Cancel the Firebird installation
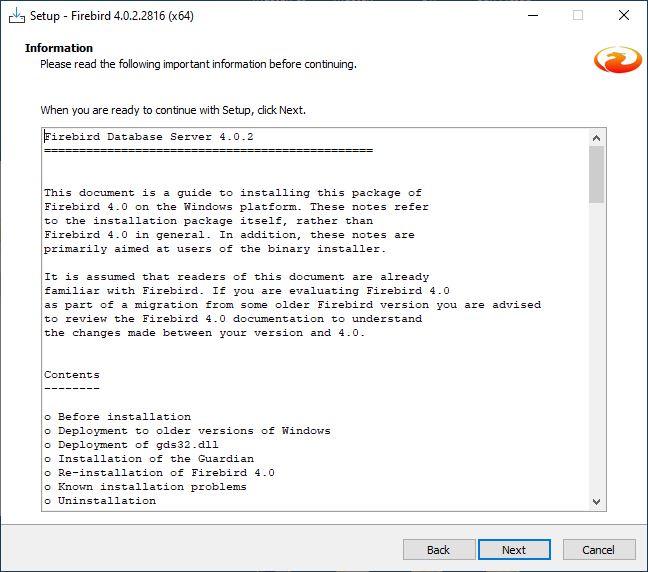The width and height of the screenshot is (648, 572). tap(599, 550)
